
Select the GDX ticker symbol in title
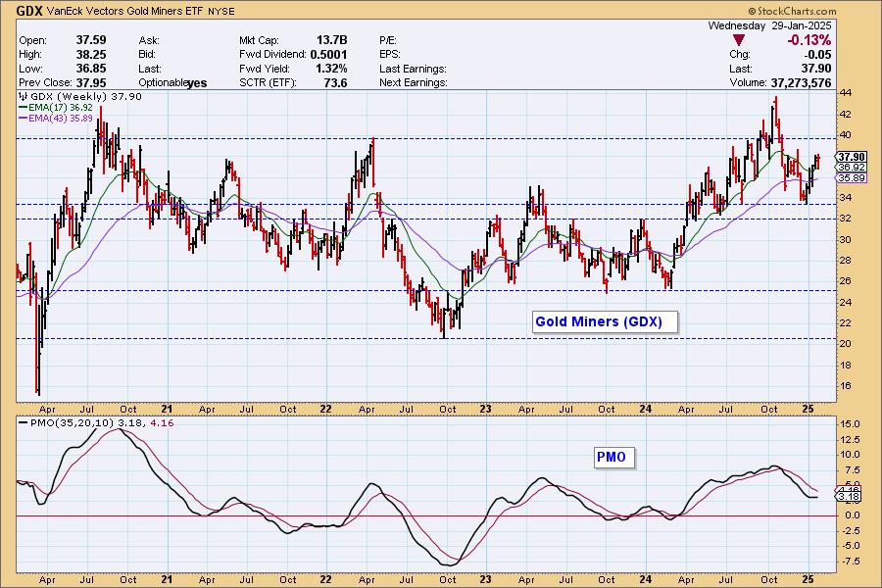click(x=28, y=11)
